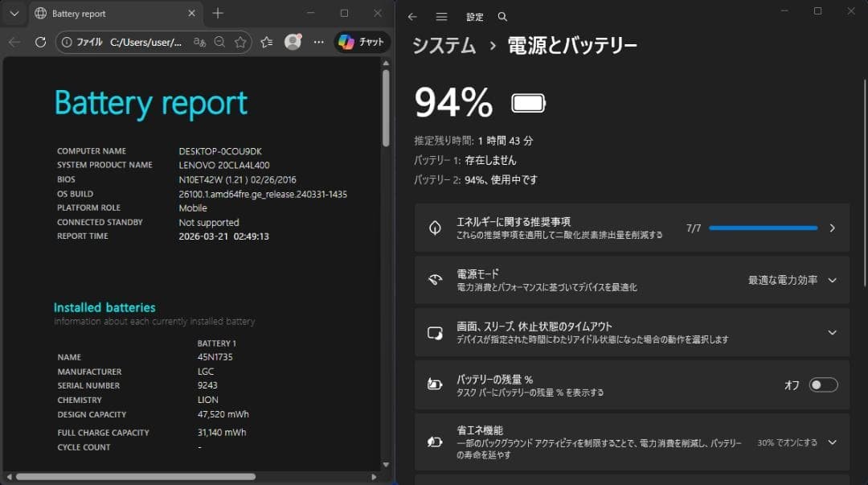This screenshot has width=868, height=485.
Task: Open a new browser tab
Action: [x=218, y=14]
